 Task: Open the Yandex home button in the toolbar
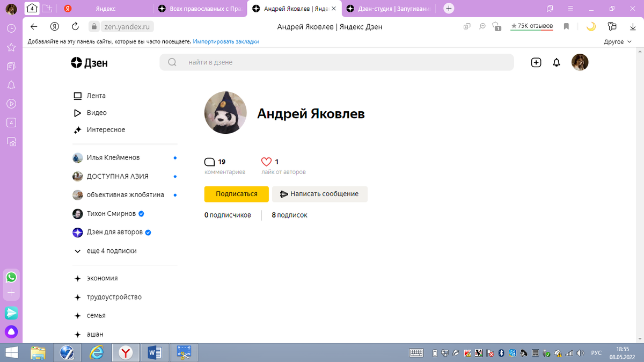point(54,26)
